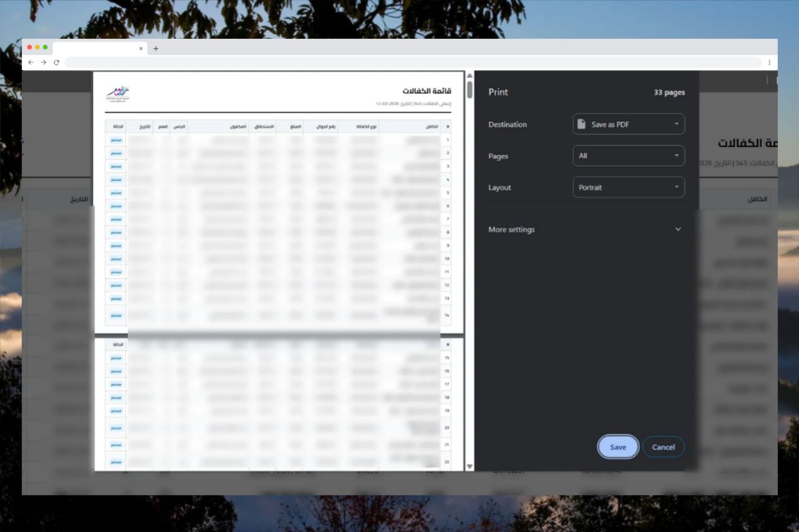Click the الحالة column header in preview
This screenshot has width=799, height=532.
pos(118,126)
